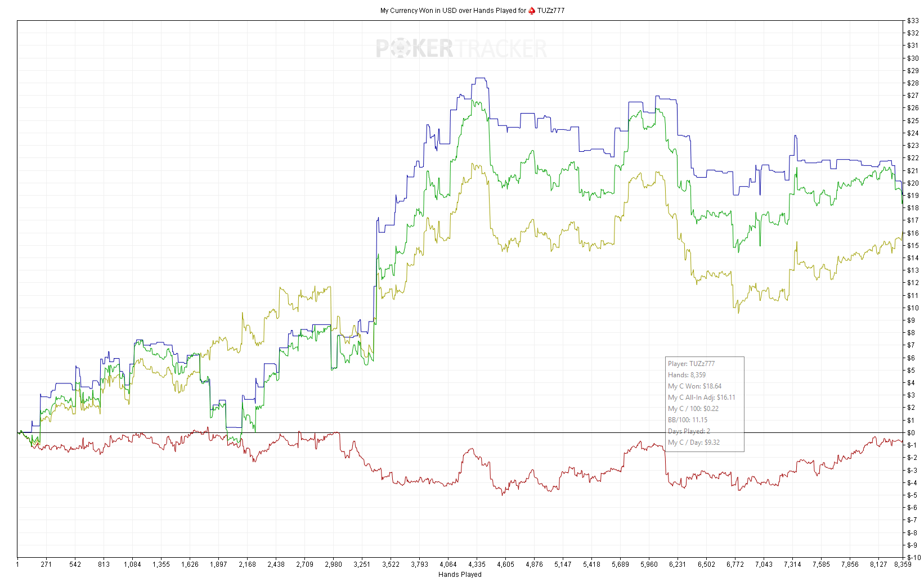The image size is (924, 578).
Task: Click 'My C / 100: $0.22' in the tooltip
Action: click(x=693, y=409)
